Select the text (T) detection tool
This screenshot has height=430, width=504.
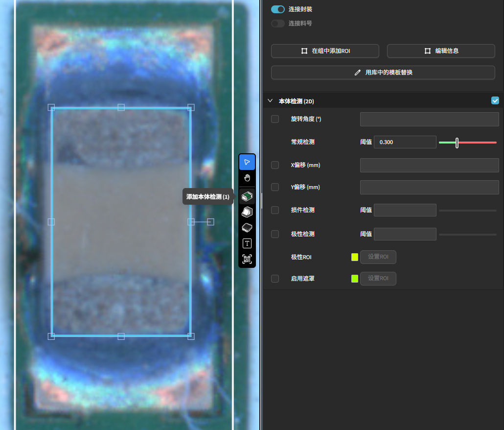tap(247, 243)
